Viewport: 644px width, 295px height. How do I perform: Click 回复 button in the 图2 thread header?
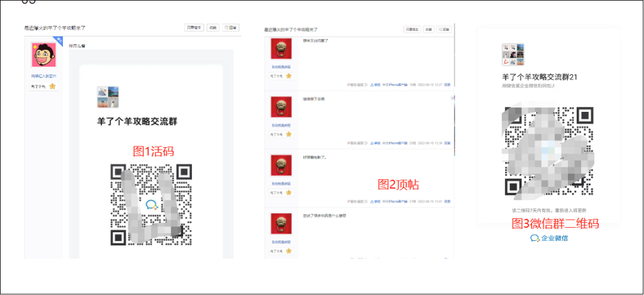(x=444, y=30)
